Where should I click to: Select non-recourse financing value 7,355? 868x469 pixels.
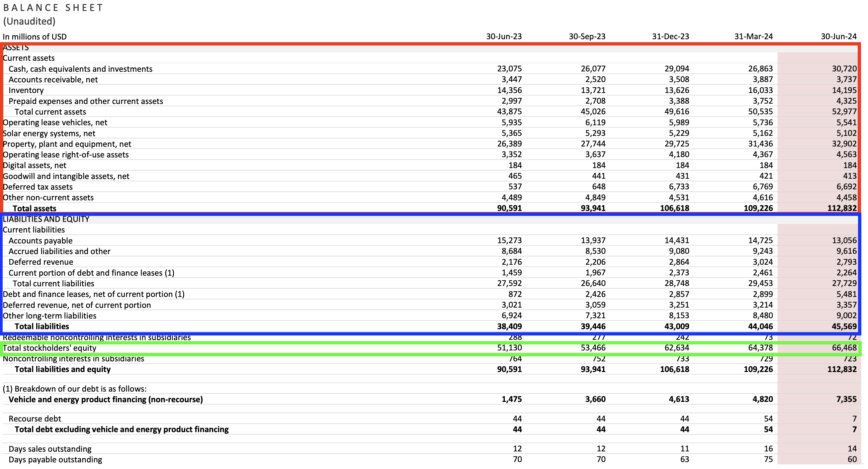[846, 400]
